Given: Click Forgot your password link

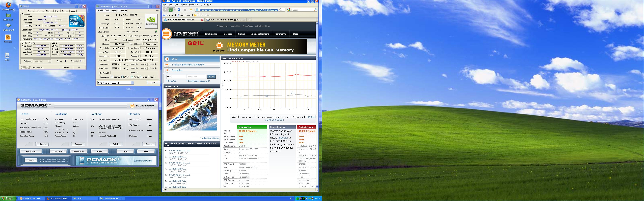Looking at the screenshot, I should click(x=199, y=81).
